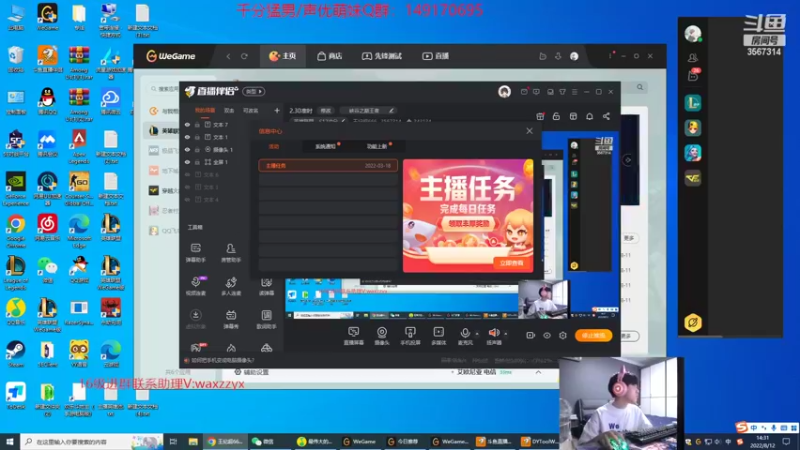Toggle the preview eye icon near settings gear
Viewport: 800px width, 450px height.
[x=546, y=335]
